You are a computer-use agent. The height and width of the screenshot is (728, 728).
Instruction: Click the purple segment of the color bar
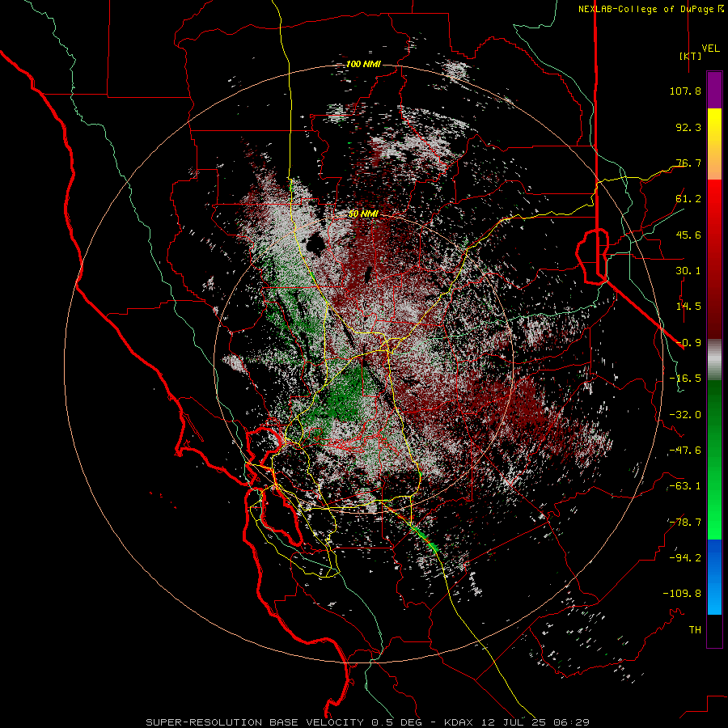[714, 90]
